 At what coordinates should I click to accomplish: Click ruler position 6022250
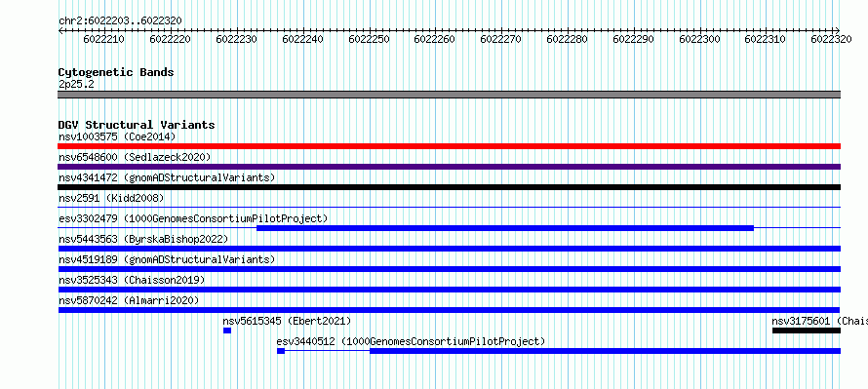(369, 39)
